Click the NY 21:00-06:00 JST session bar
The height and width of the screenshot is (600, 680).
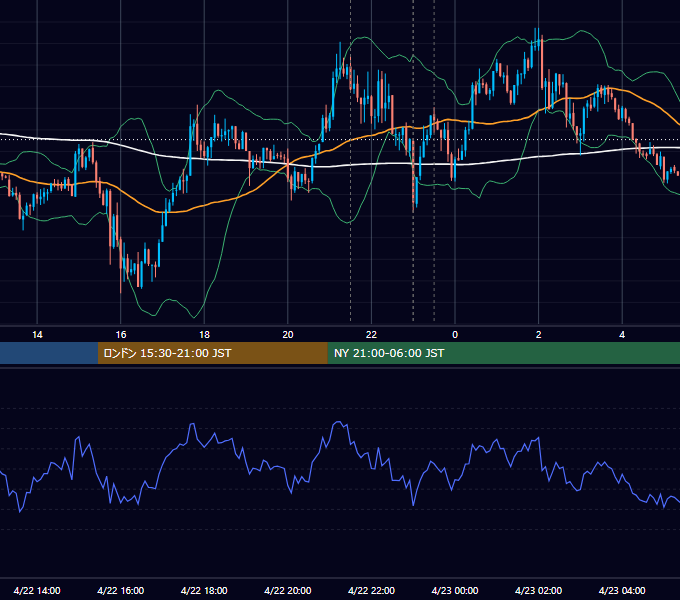point(503,353)
